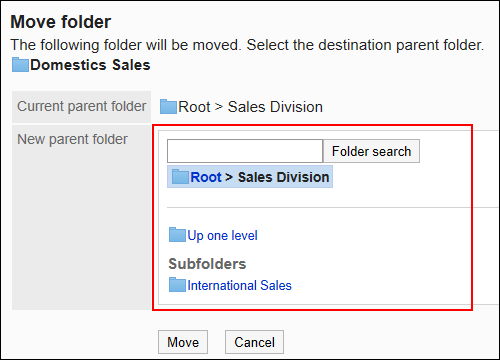Open the International Sales subfolder
This screenshot has height=360, width=500.
pos(239,285)
